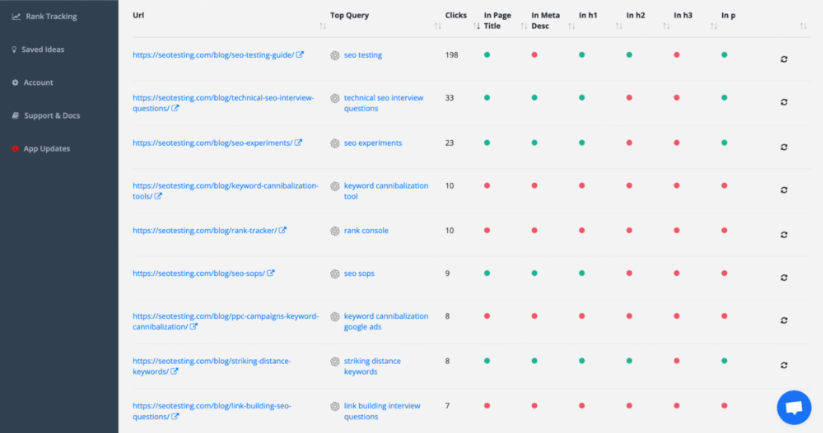This screenshot has width=823, height=433.
Task: Open the seo-sops URL link
Action: coord(198,273)
